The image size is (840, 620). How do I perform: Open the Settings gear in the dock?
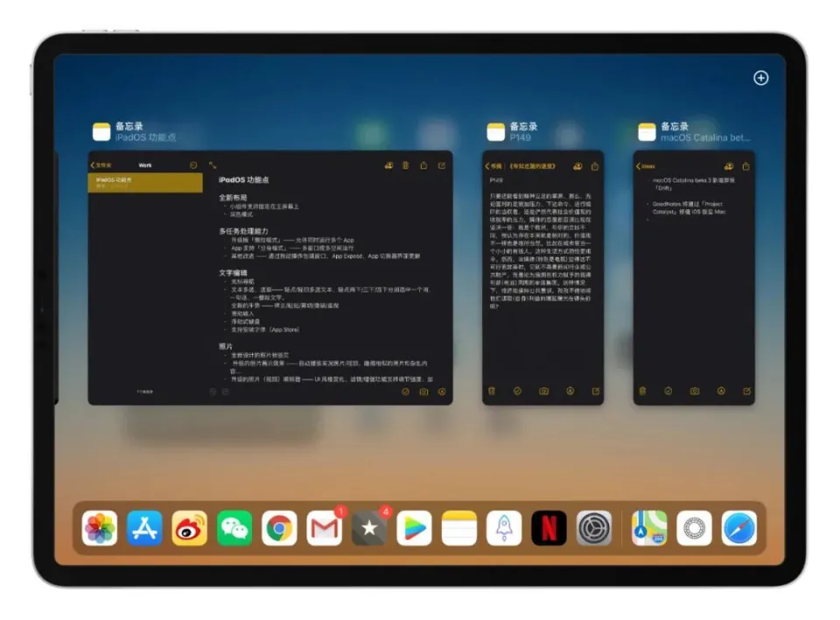pos(594,528)
